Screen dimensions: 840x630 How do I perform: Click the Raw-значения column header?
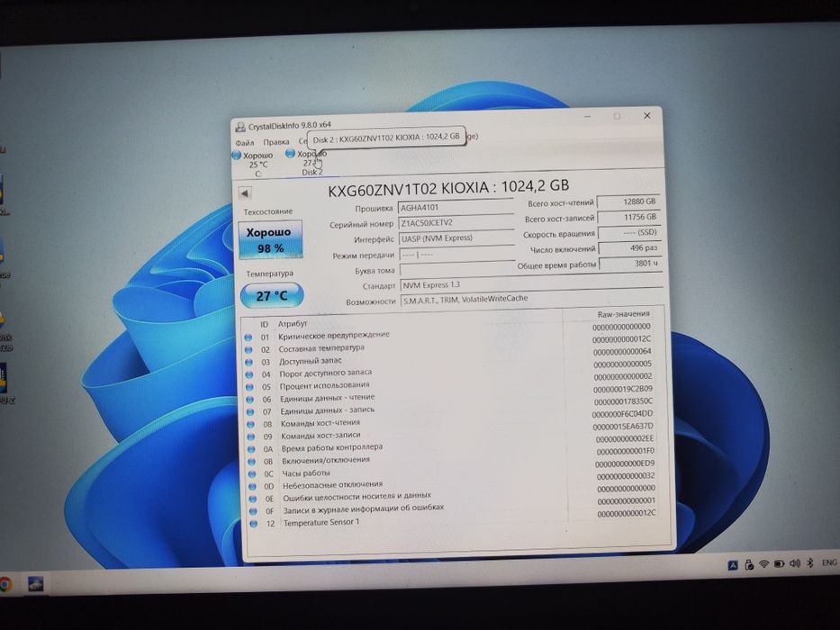click(x=624, y=314)
